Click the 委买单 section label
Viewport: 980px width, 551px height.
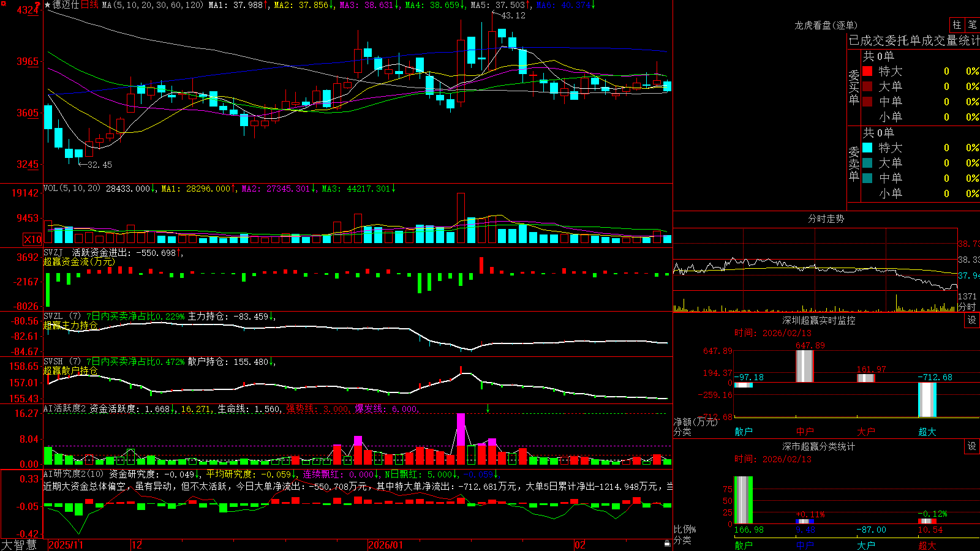pos(854,88)
